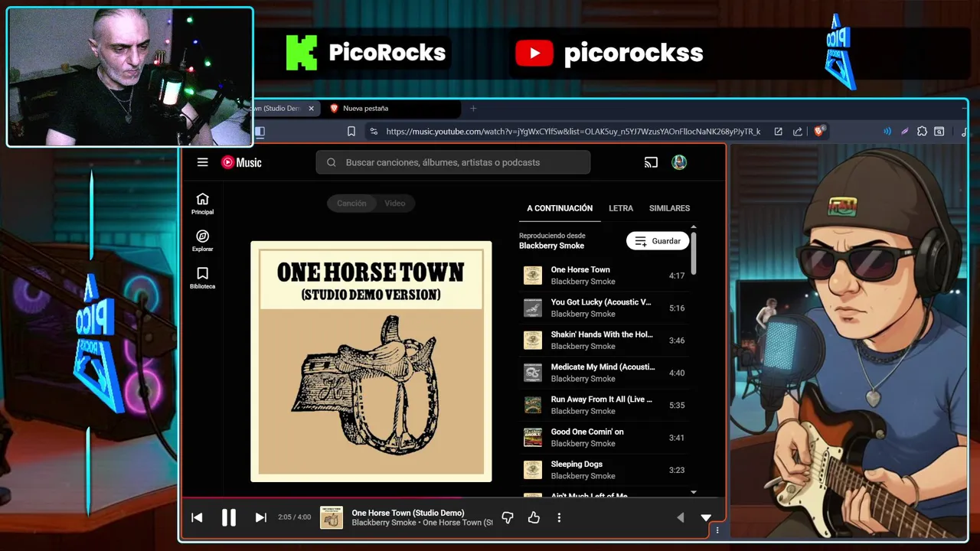Image resolution: width=980 pixels, height=551 pixels.
Task: Skip to previous track
Action: click(197, 517)
